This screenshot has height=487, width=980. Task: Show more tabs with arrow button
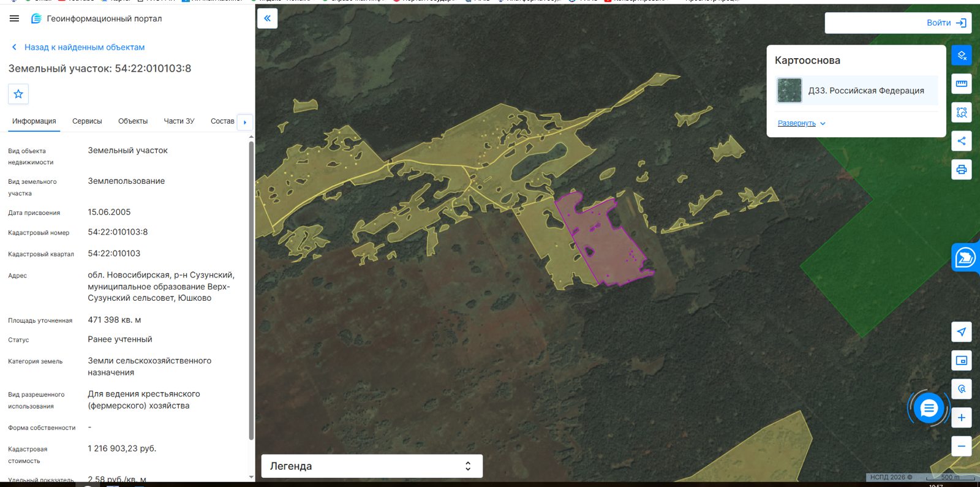(x=245, y=122)
